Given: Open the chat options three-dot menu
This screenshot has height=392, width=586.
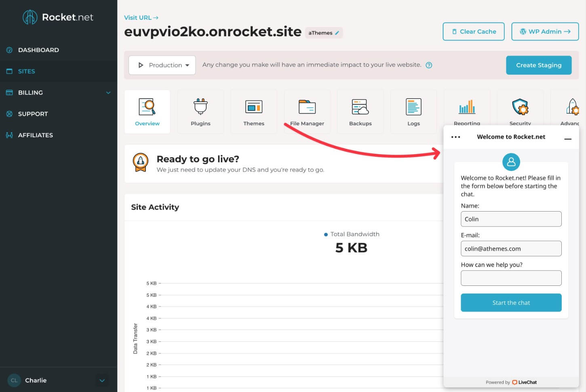Looking at the screenshot, I should pyautogui.click(x=455, y=137).
